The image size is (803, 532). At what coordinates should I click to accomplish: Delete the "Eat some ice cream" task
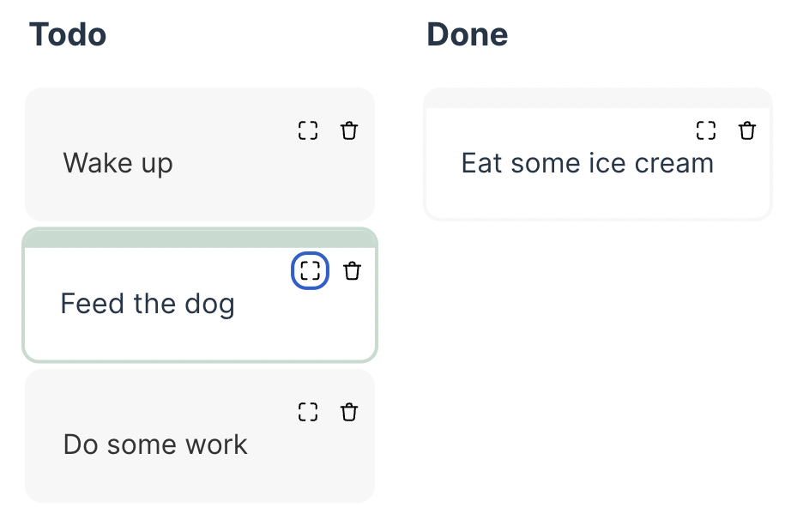(x=748, y=131)
